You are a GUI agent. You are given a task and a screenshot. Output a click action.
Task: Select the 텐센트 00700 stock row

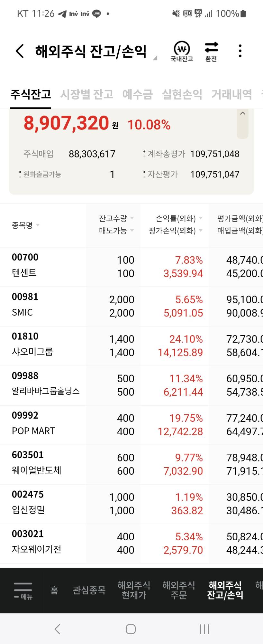(131, 267)
